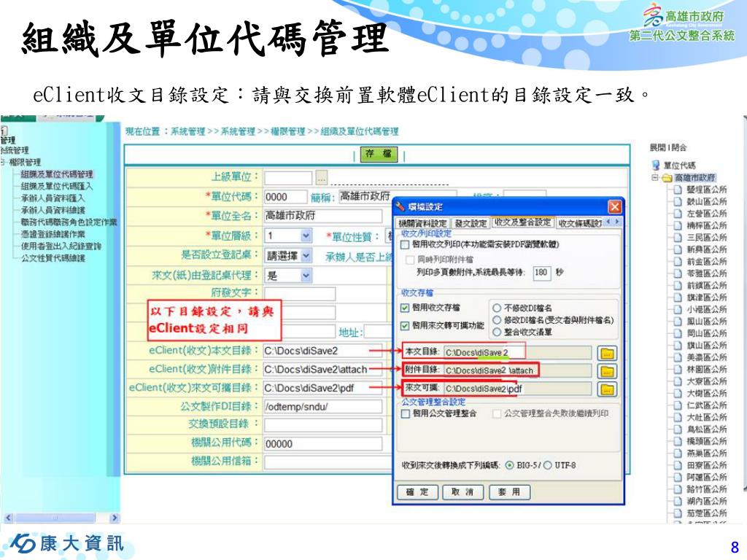
Task: Select 左營區公所 in unit tree
Action: 706,214
